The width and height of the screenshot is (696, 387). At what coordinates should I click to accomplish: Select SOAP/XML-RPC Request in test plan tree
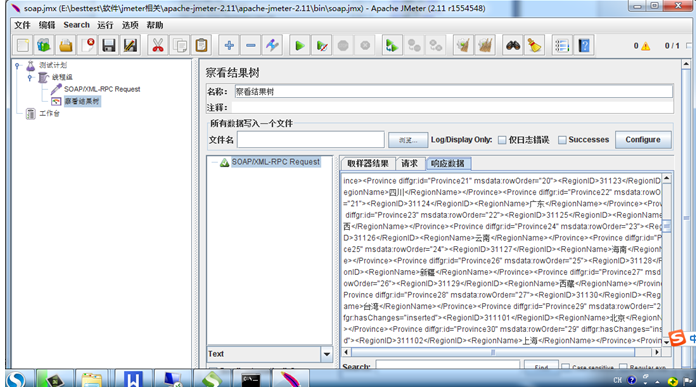click(102, 89)
